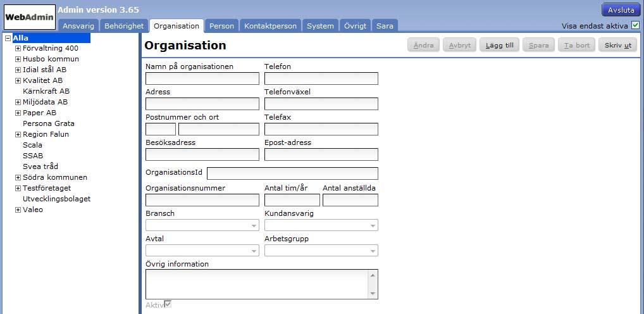Focus the Epost-adress input field

click(x=321, y=154)
